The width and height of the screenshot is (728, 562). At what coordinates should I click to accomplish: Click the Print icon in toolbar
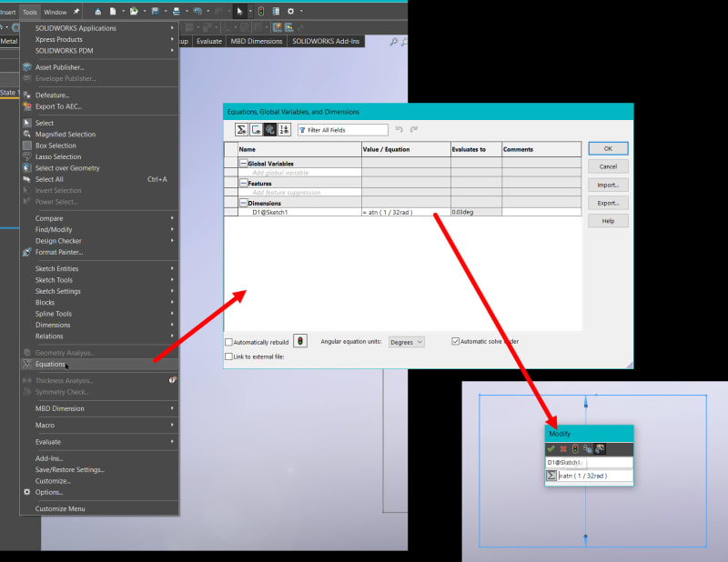177,11
